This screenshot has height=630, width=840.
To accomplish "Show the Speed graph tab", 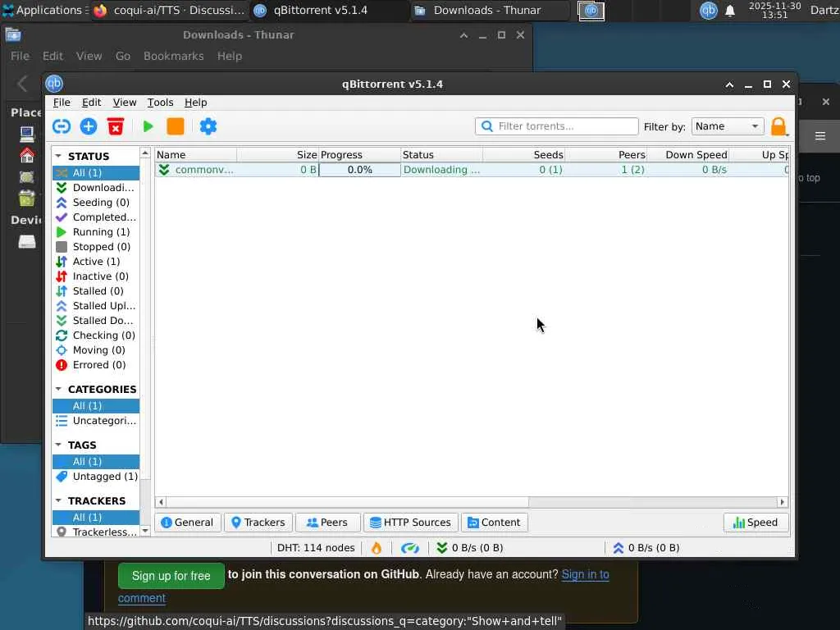I will click(756, 523).
